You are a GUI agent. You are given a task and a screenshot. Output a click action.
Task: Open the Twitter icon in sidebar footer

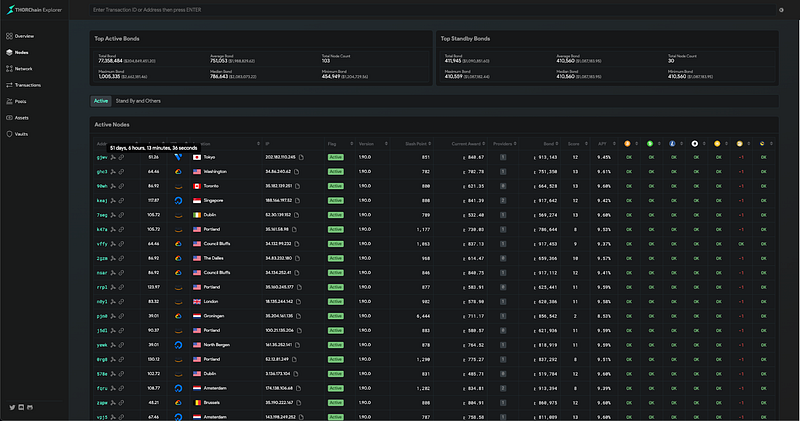pyautogui.click(x=12, y=407)
